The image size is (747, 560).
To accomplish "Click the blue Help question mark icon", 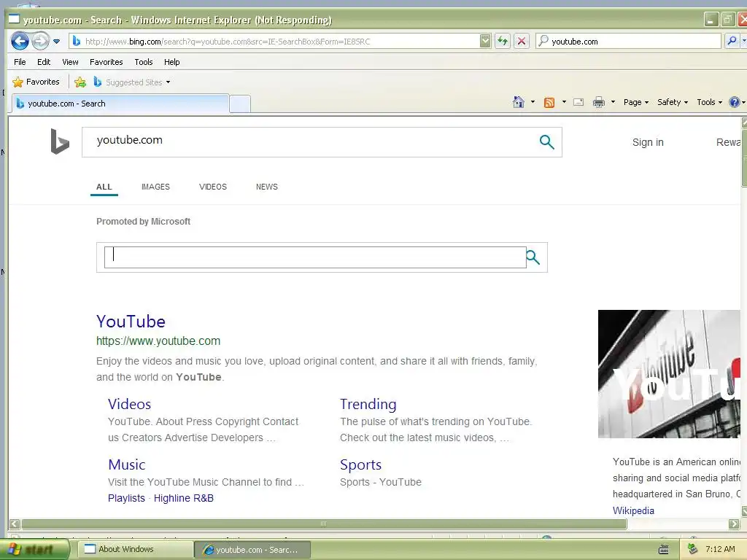I will point(735,102).
